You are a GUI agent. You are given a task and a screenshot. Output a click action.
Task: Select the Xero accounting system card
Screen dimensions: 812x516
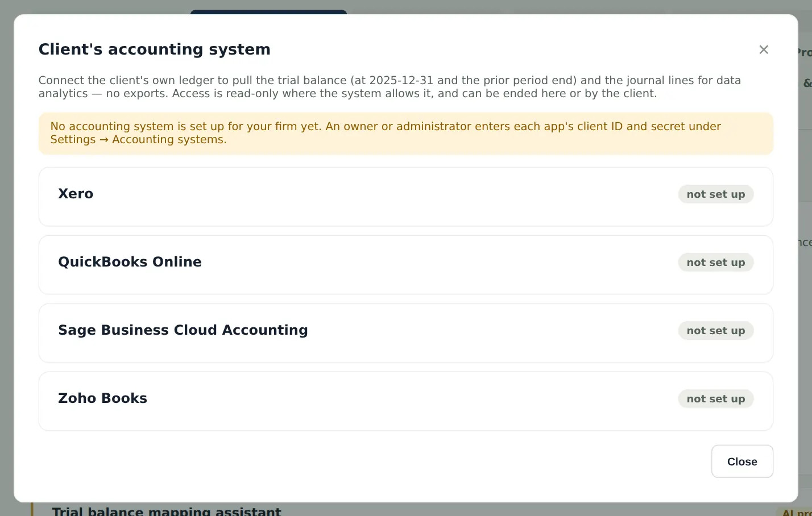(x=406, y=197)
